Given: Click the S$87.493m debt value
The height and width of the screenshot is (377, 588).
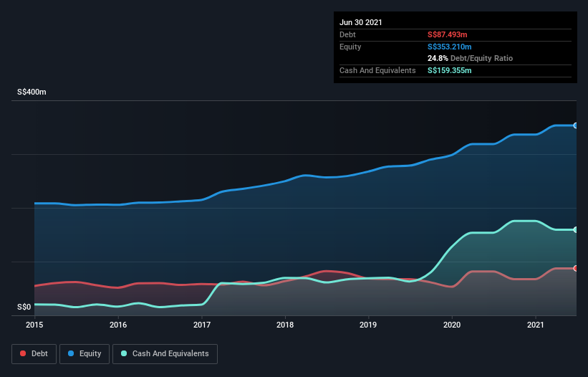Looking at the screenshot, I should (x=448, y=34).
